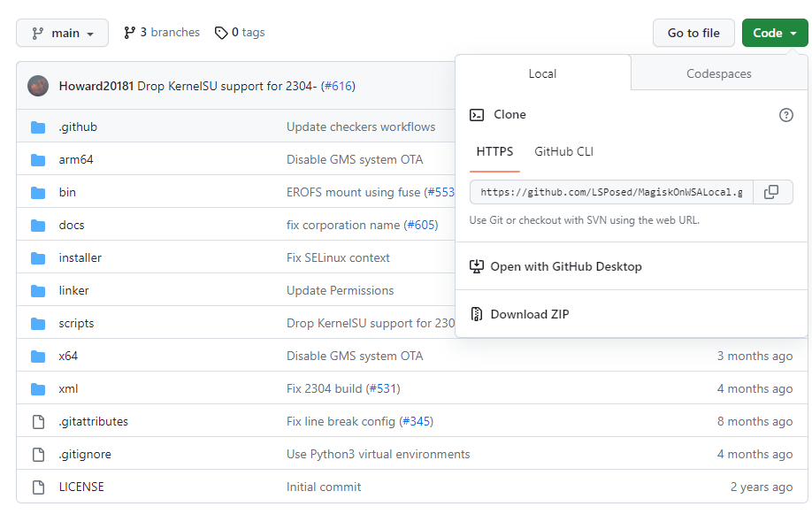Click the folder icon beside docs

[x=38, y=226]
